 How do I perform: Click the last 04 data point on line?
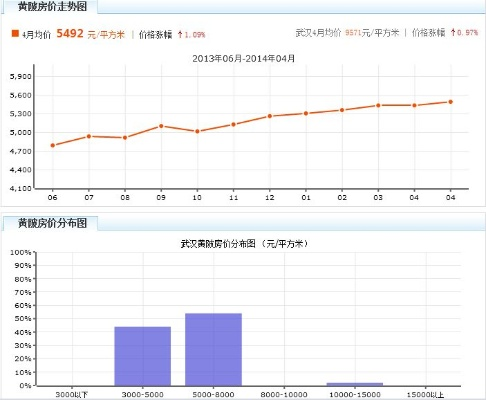[x=451, y=102]
